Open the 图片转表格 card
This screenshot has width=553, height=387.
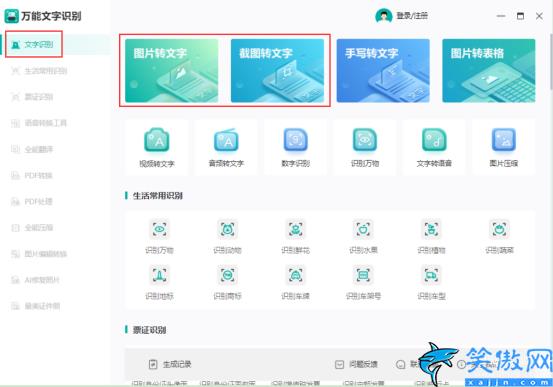click(489, 71)
